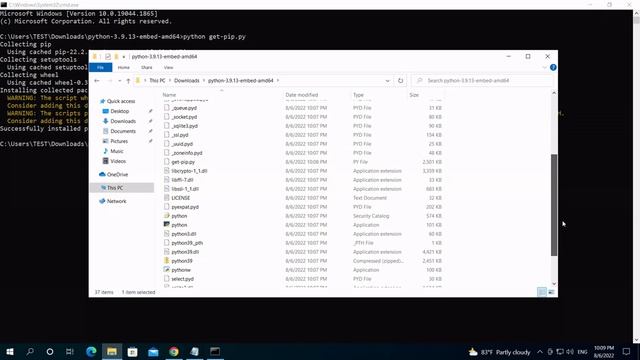
Task: Select Downloads in navigation pane
Action: [x=123, y=121]
